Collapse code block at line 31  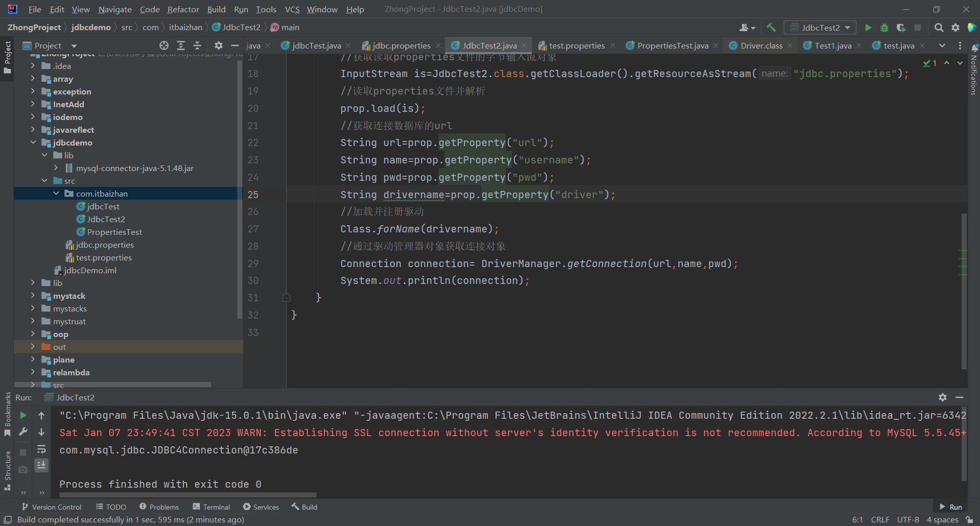pos(287,297)
